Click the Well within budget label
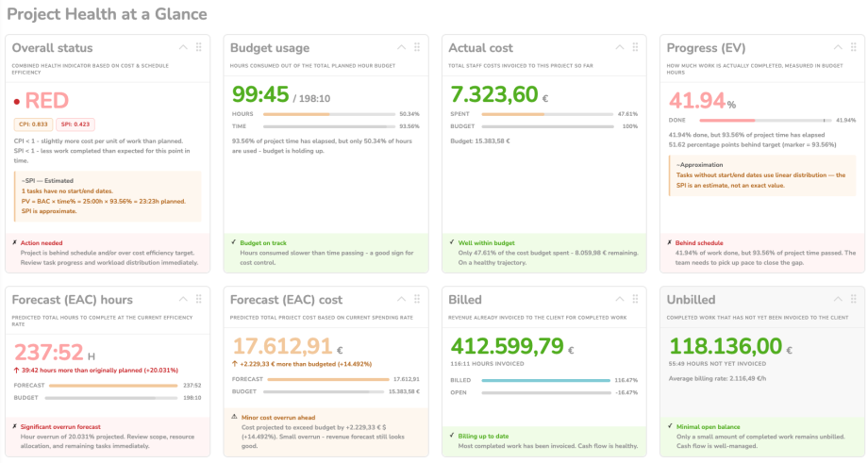 [x=486, y=243]
